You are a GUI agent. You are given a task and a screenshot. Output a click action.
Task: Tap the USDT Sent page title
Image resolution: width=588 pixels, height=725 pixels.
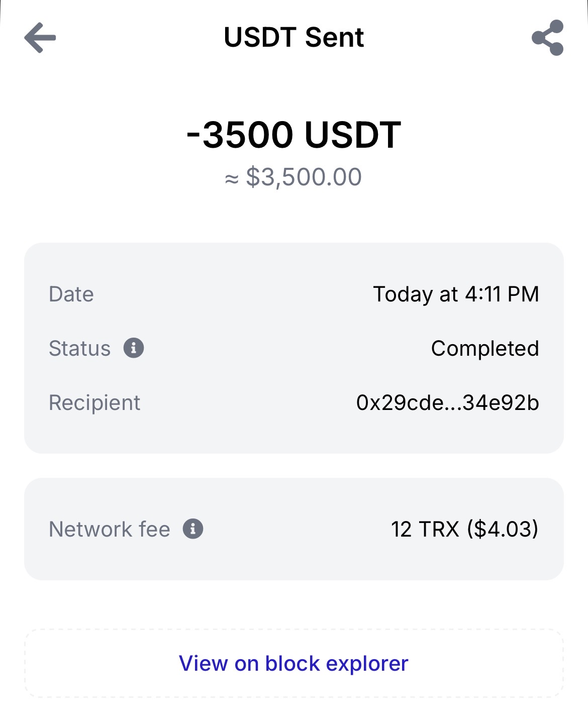[293, 38]
